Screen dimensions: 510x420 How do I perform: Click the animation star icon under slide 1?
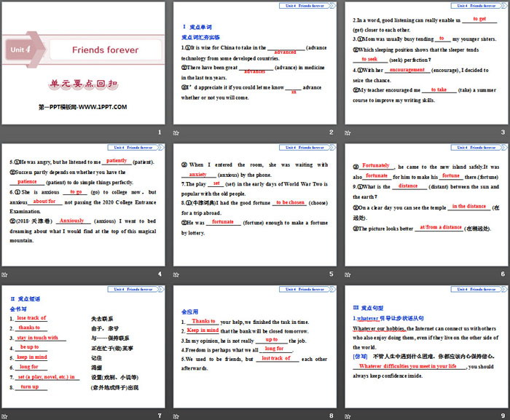4,134
